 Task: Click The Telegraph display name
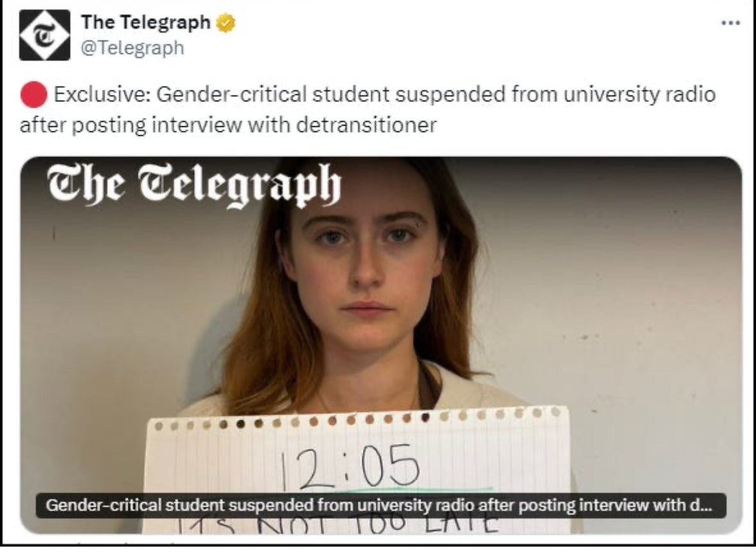(146, 22)
